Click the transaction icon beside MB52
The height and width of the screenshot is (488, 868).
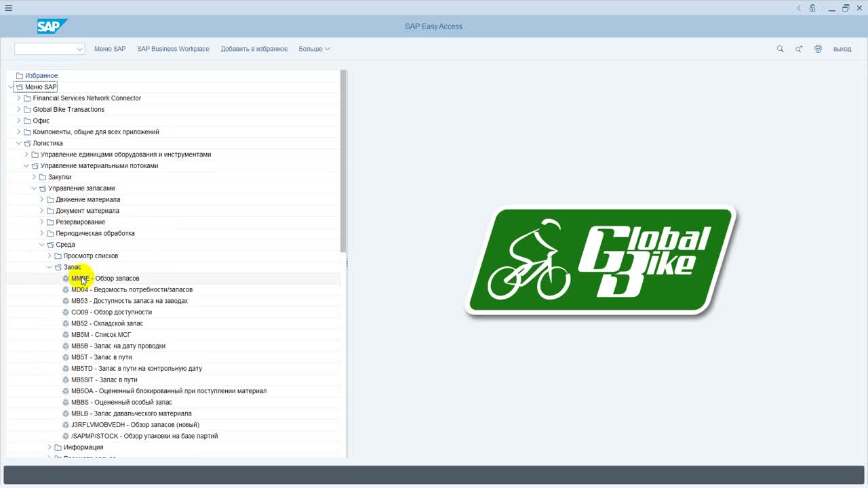(66, 323)
